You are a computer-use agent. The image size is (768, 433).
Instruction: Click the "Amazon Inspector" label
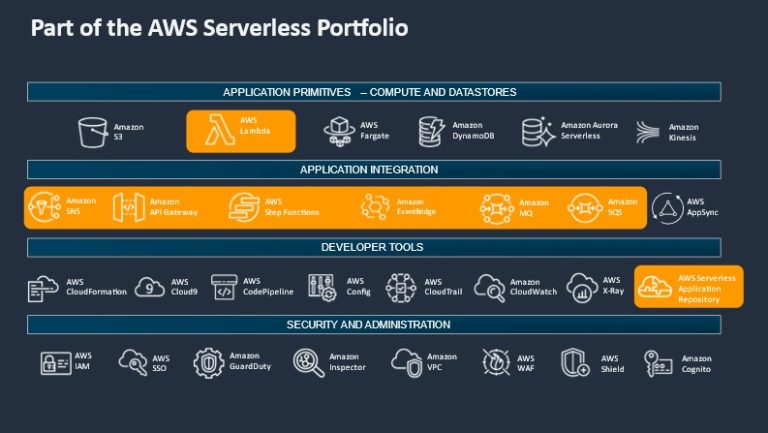(347, 362)
